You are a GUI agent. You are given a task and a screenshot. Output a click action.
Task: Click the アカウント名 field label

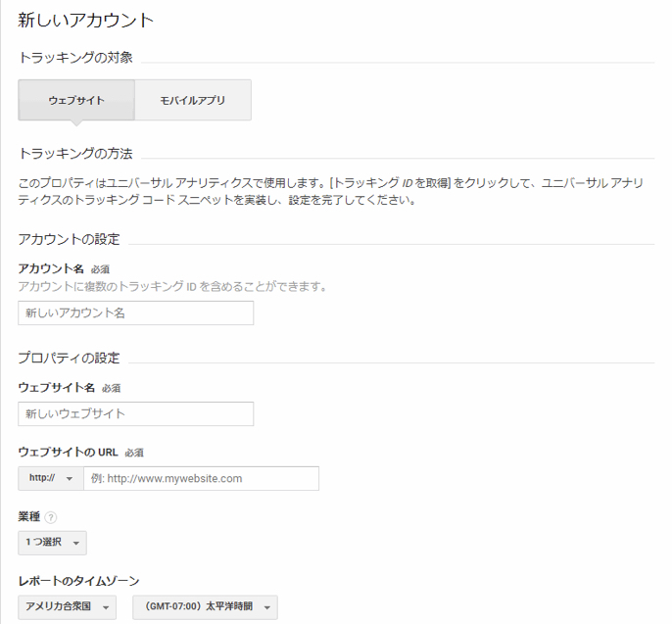click(x=51, y=267)
